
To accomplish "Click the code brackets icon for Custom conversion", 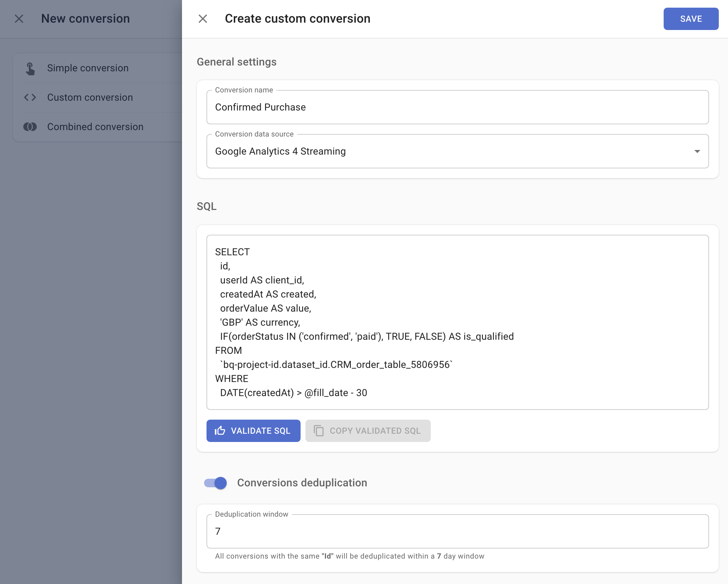I will tap(30, 97).
